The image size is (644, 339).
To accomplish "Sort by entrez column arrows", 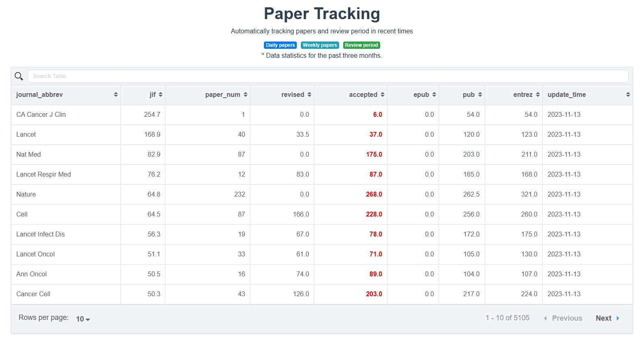I will point(538,94).
